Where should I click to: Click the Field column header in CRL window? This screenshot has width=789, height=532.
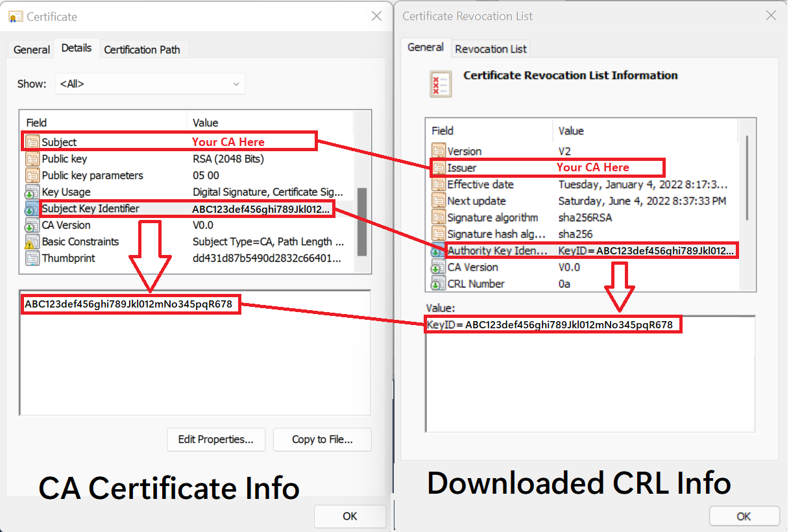[489, 130]
